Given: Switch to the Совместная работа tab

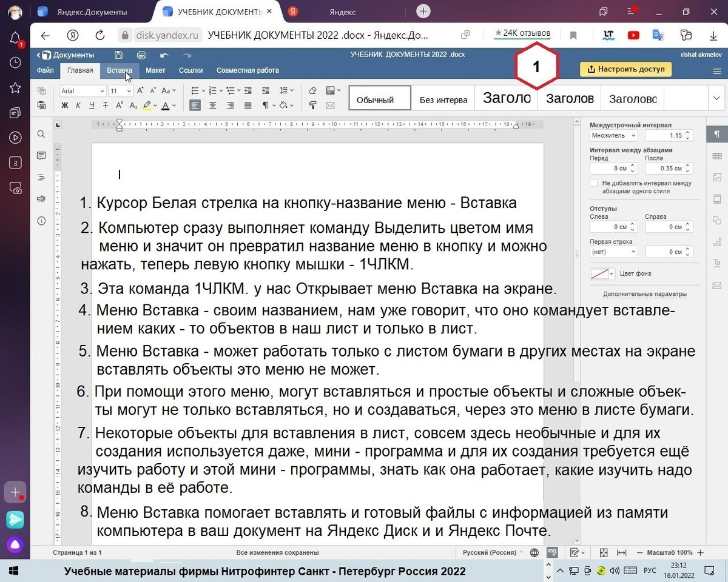Looking at the screenshot, I should pos(248,70).
